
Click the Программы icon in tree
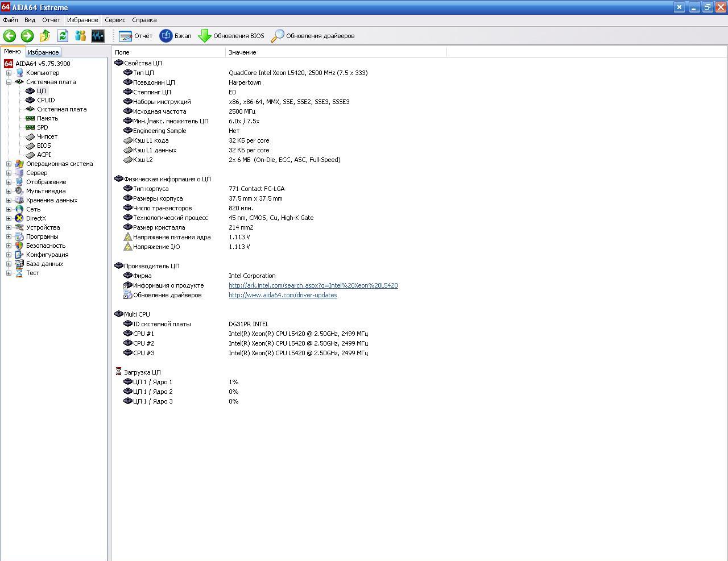[19, 236]
